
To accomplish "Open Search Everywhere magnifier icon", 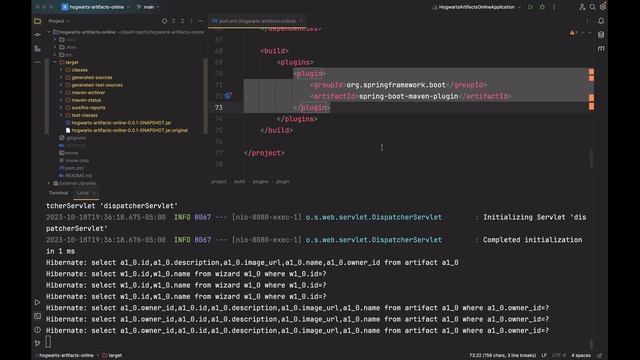I will pos(592,7).
